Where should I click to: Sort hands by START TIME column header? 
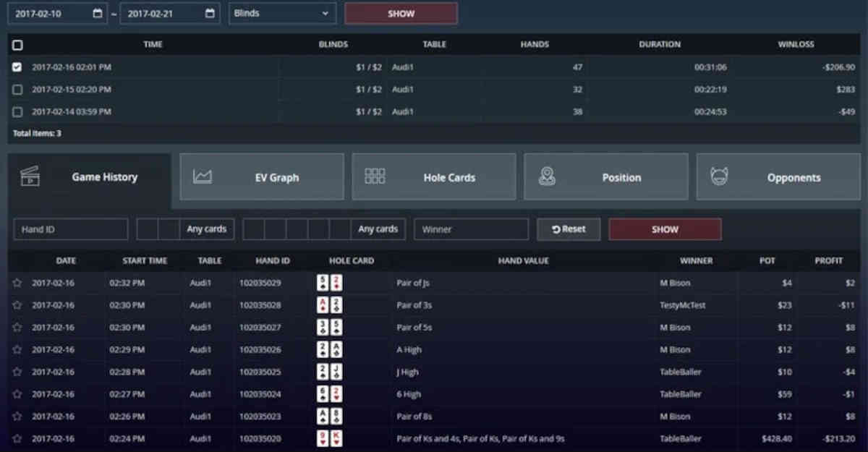coord(145,261)
